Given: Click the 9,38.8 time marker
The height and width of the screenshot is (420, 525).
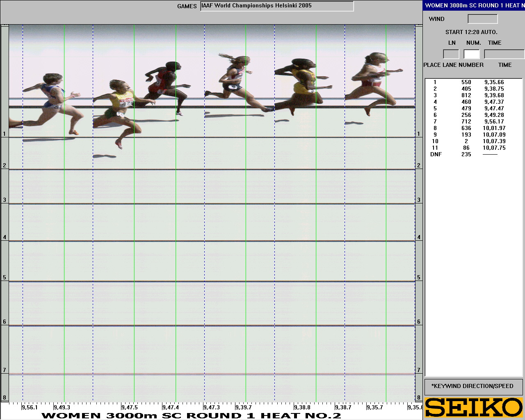Looking at the screenshot, I should (x=302, y=407).
